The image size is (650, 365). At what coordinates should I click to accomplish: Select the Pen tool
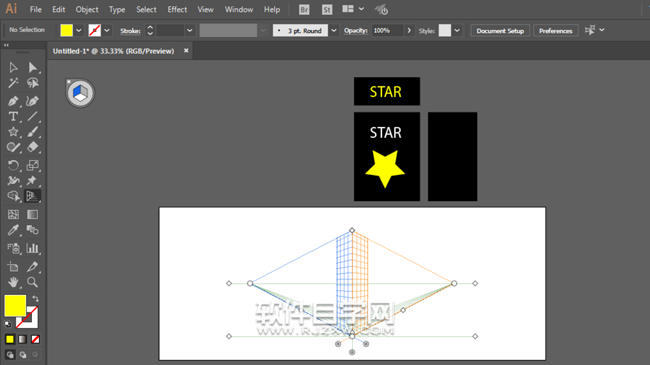[x=13, y=101]
